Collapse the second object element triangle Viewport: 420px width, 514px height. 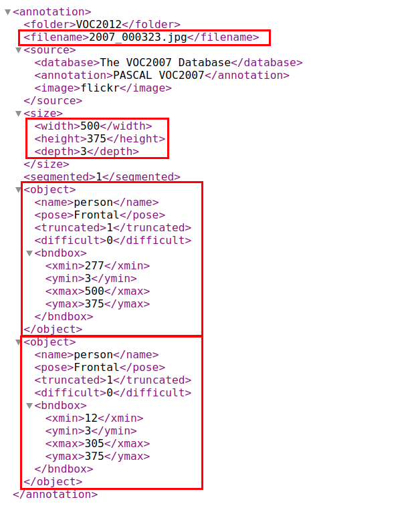19,342
